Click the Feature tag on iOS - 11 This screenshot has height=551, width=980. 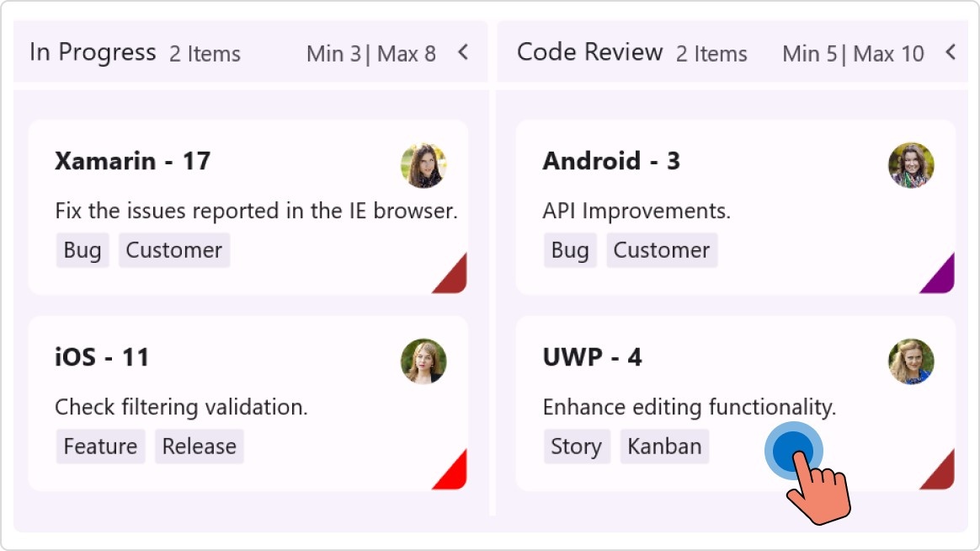coord(100,447)
